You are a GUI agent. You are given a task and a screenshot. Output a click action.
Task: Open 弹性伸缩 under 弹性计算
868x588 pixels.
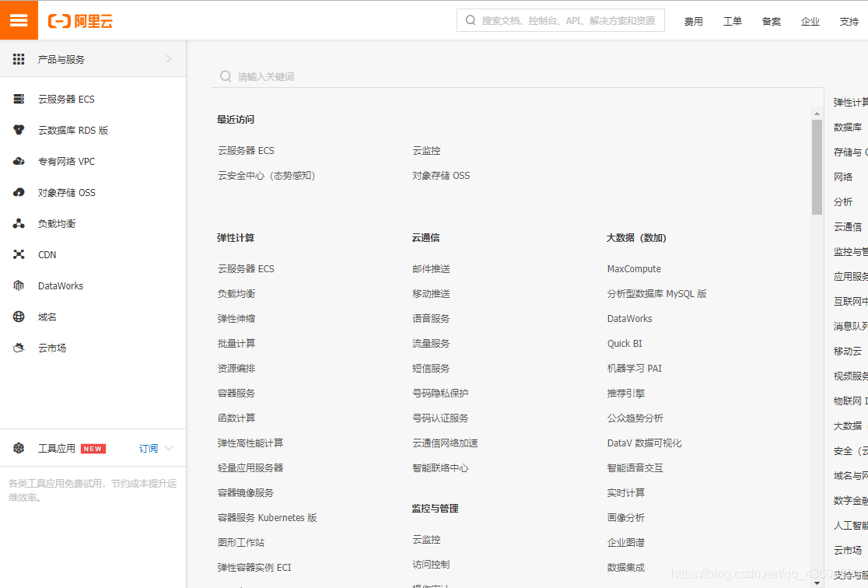[236, 318]
